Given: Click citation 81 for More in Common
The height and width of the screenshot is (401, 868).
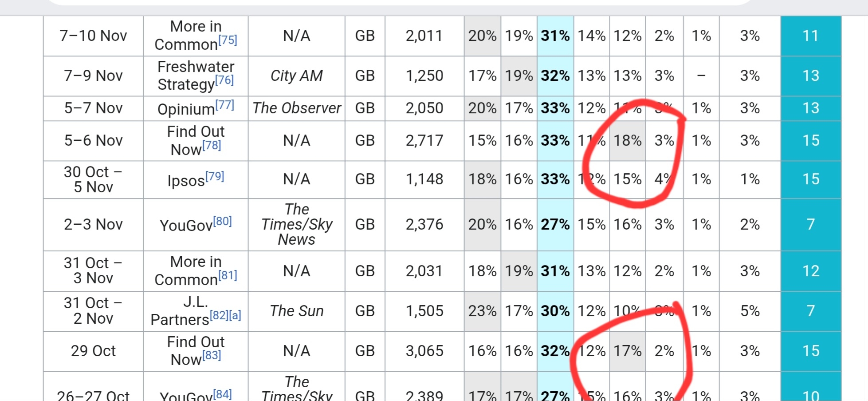Looking at the screenshot, I should [228, 275].
